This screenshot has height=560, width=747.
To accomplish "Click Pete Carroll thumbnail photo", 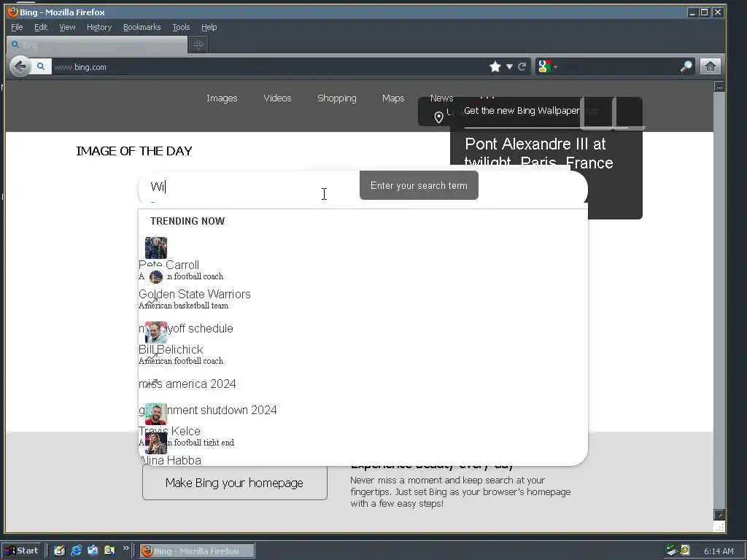I will coord(156,248).
